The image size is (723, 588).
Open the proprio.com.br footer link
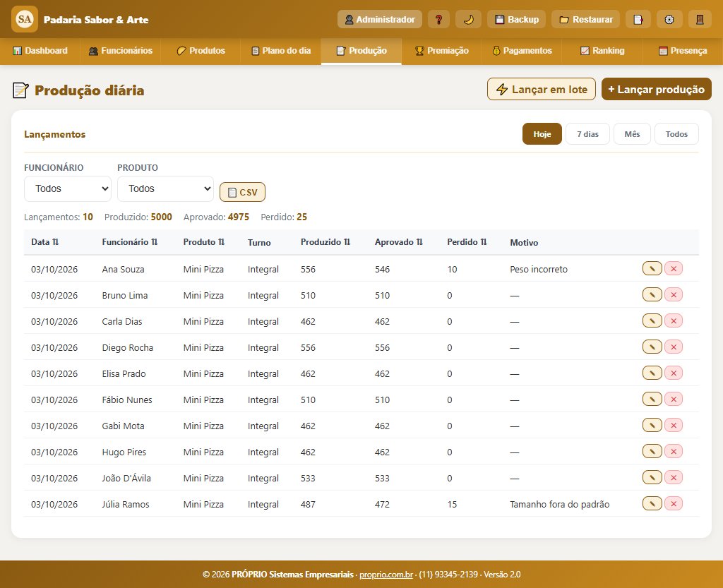(x=386, y=574)
